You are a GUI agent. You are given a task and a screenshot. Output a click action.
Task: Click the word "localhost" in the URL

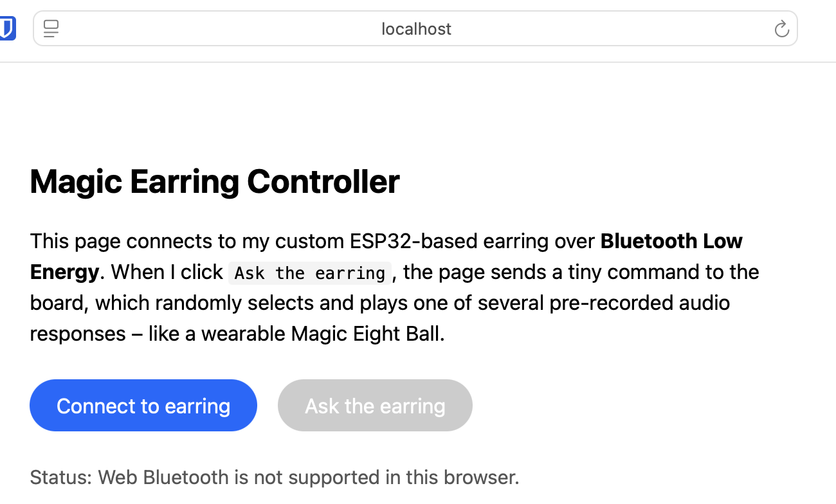coord(416,29)
